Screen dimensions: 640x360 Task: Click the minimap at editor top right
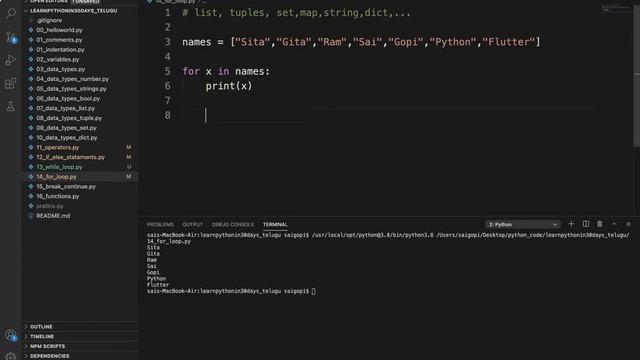[x=616, y=8]
